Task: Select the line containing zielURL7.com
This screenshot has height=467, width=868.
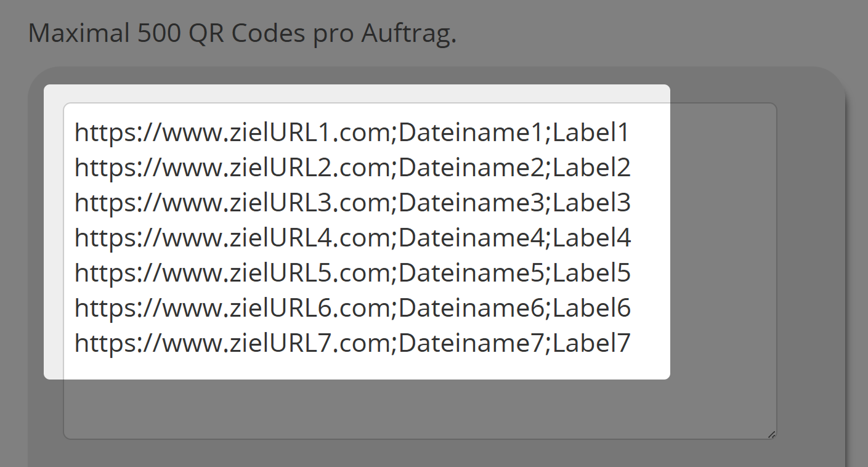Action: coord(351,343)
